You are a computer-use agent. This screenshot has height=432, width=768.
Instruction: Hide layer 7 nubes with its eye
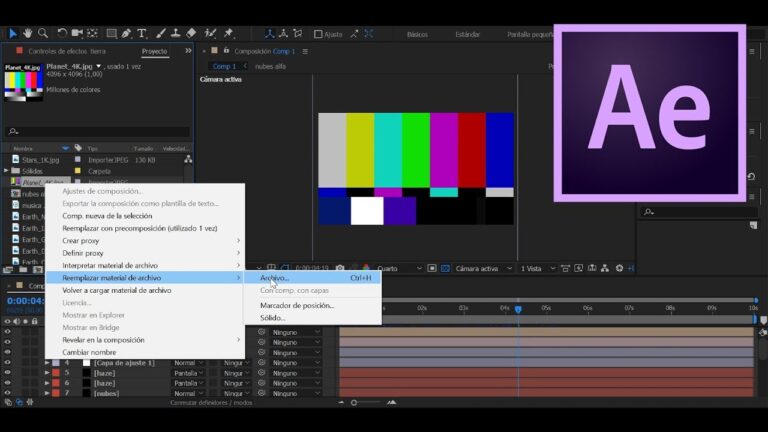(x=7, y=393)
